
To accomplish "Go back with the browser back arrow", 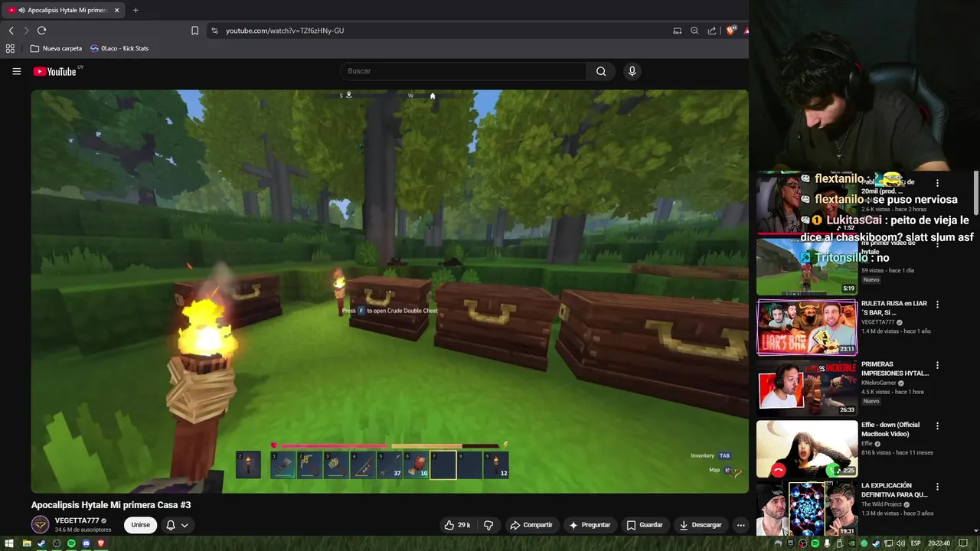I will (x=11, y=31).
